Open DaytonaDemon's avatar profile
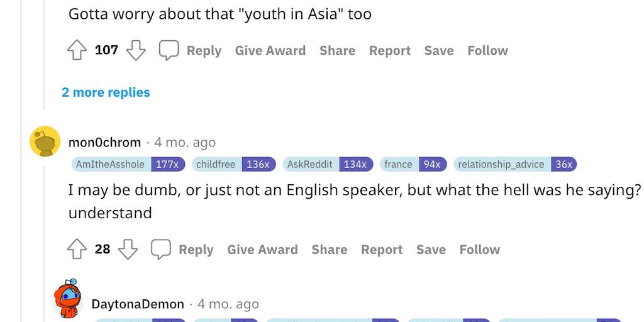644x322 pixels. pos(68,300)
